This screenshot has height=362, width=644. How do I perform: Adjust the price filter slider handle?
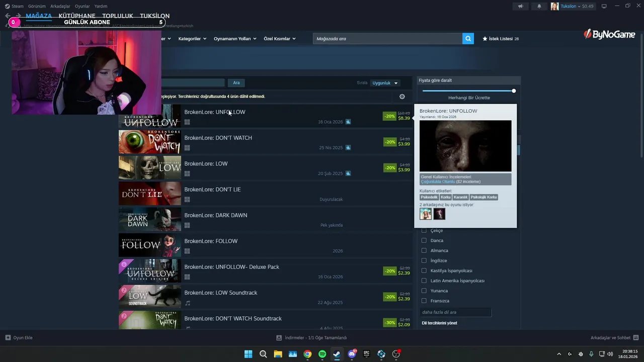click(x=514, y=91)
